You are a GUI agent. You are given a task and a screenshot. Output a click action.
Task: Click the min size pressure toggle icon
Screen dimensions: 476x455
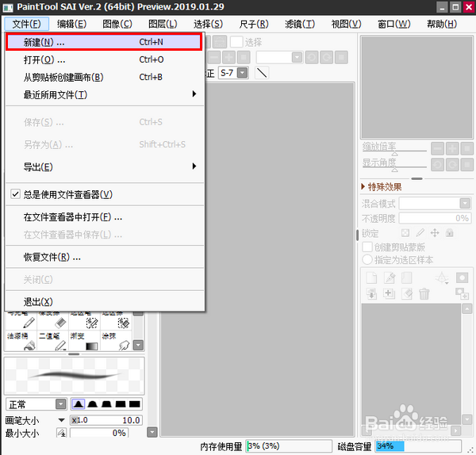pyautogui.click(x=61, y=433)
